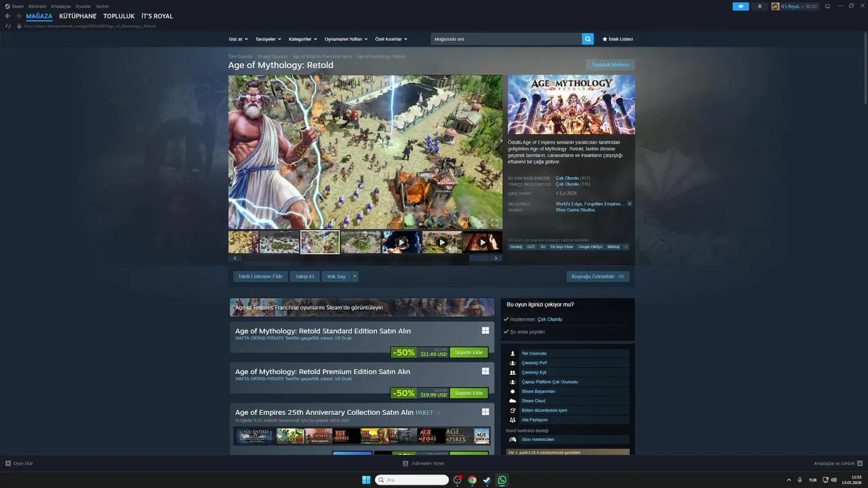This screenshot has width=868, height=488.
Task: Open the notifications bell
Action: 759,6
